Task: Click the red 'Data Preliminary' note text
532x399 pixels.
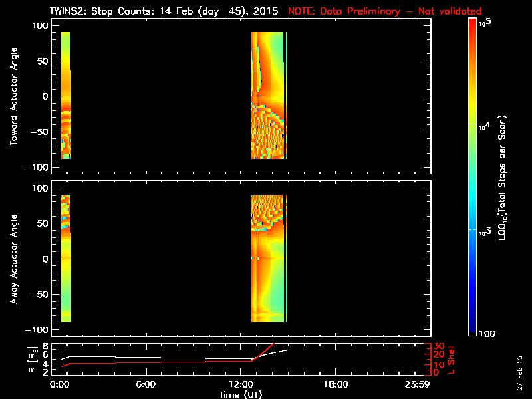Action: click(384, 11)
